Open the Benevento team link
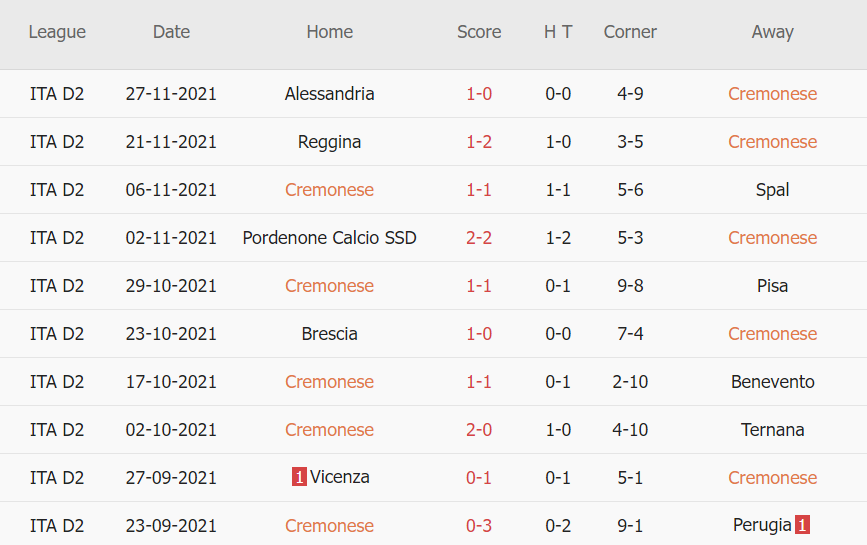867x545 pixels. tap(772, 382)
